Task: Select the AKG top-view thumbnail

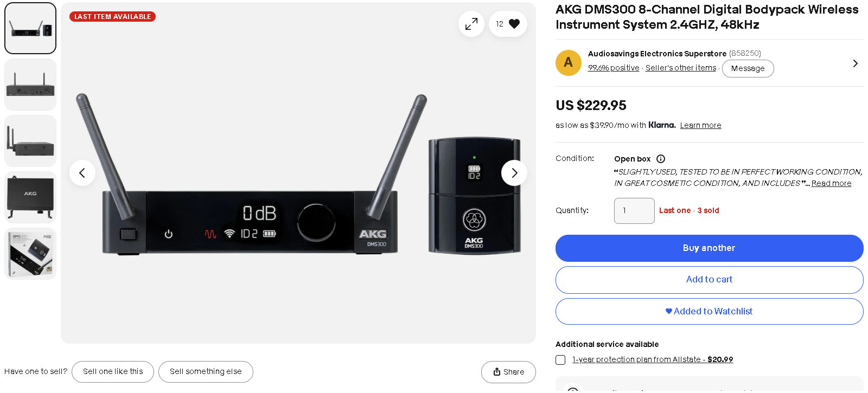Action: 30,197
